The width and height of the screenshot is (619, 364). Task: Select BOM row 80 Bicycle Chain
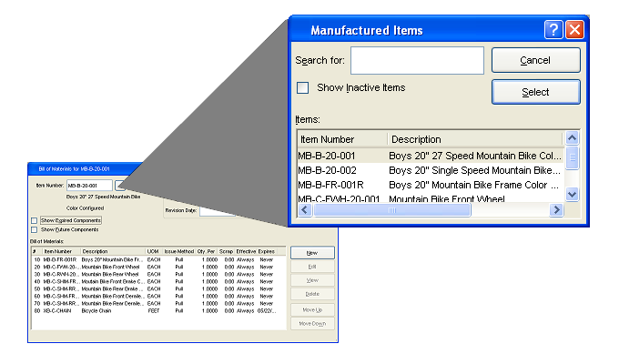[x=158, y=310]
